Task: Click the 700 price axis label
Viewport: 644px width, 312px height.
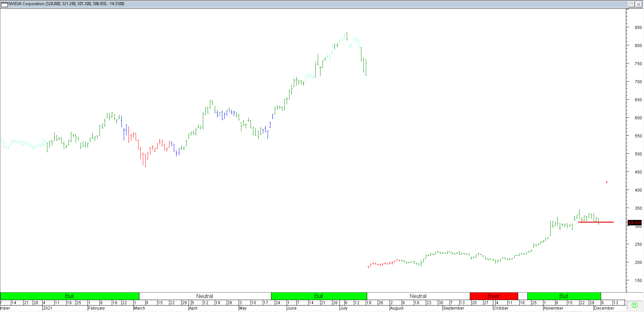Action: click(638, 82)
